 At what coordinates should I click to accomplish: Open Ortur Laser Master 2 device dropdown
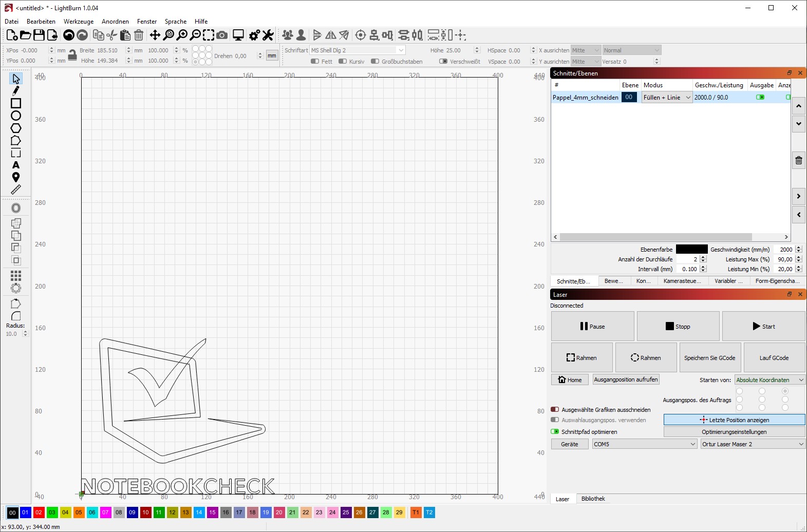pos(753,444)
